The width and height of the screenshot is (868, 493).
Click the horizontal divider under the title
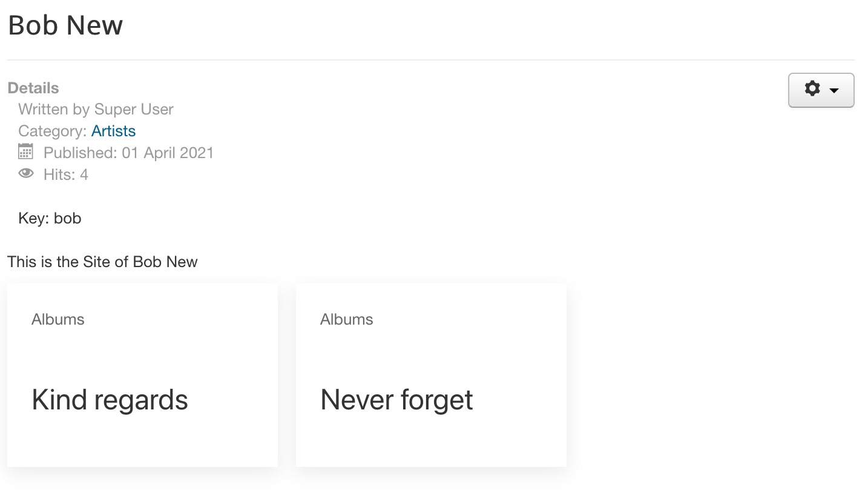(x=431, y=60)
